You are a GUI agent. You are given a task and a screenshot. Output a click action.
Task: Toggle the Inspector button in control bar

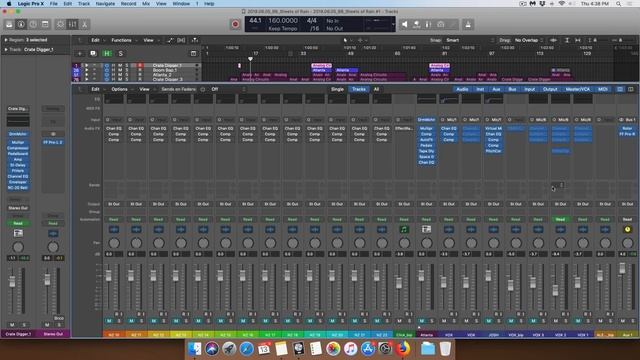(x=21, y=24)
